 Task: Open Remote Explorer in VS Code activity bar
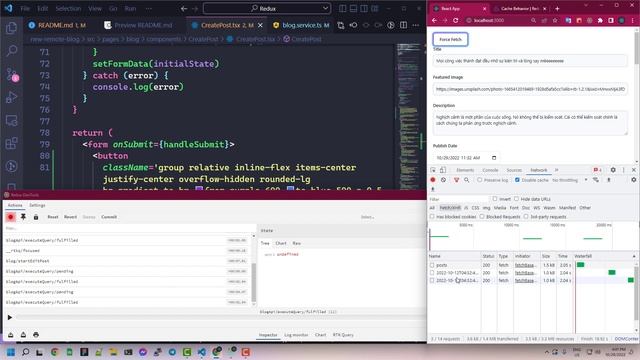(11, 120)
